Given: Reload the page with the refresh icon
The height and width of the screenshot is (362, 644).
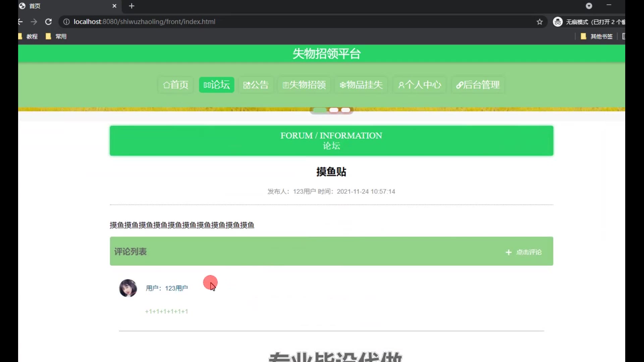Looking at the screenshot, I should tap(48, 22).
